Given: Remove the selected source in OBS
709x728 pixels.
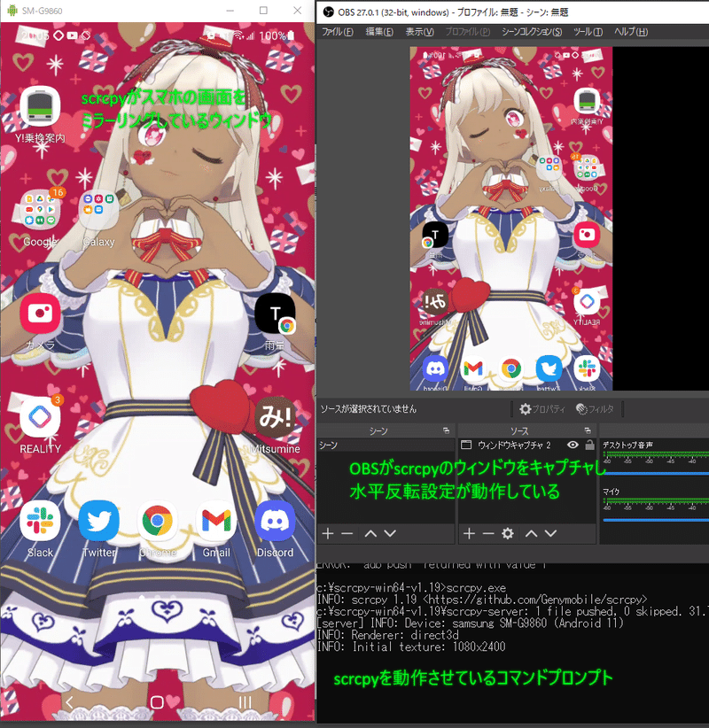Looking at the screenshot, I should [x=488, y=533].
